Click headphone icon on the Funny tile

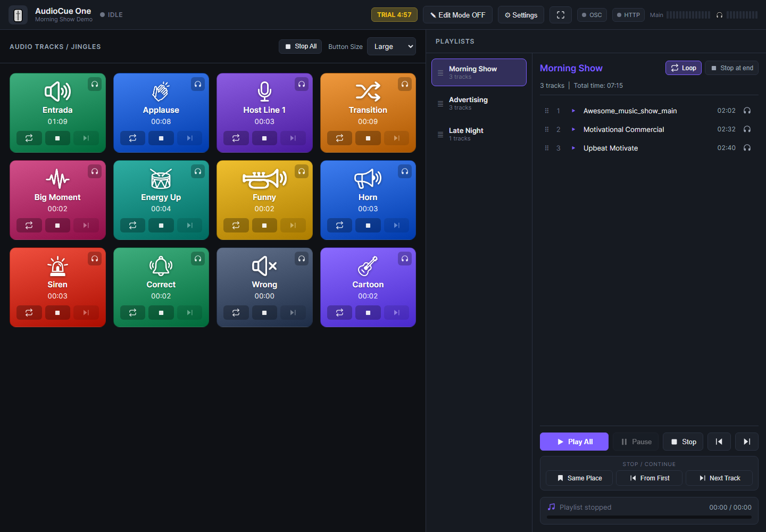[302, 171]
